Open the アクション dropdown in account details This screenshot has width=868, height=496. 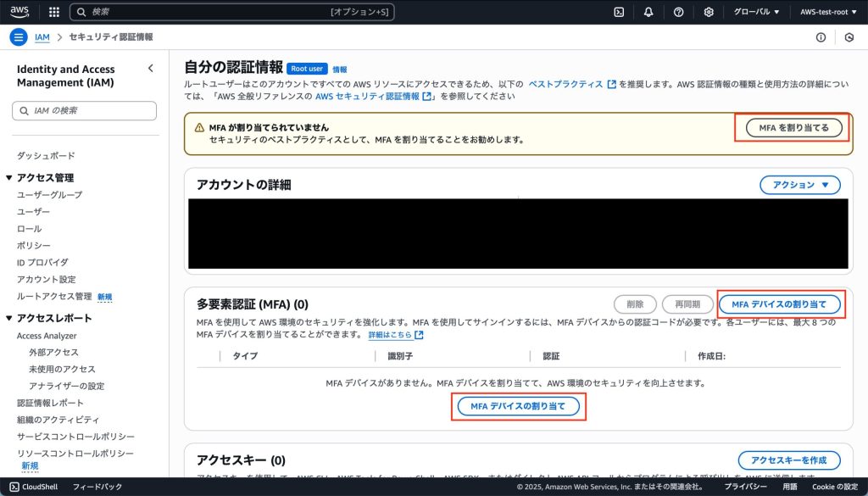click(800, 185)
